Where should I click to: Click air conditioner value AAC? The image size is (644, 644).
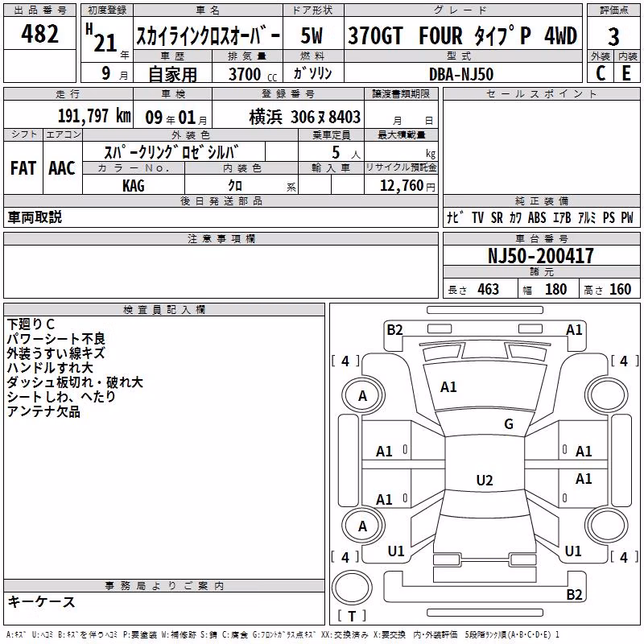click(x=62, y=168)
